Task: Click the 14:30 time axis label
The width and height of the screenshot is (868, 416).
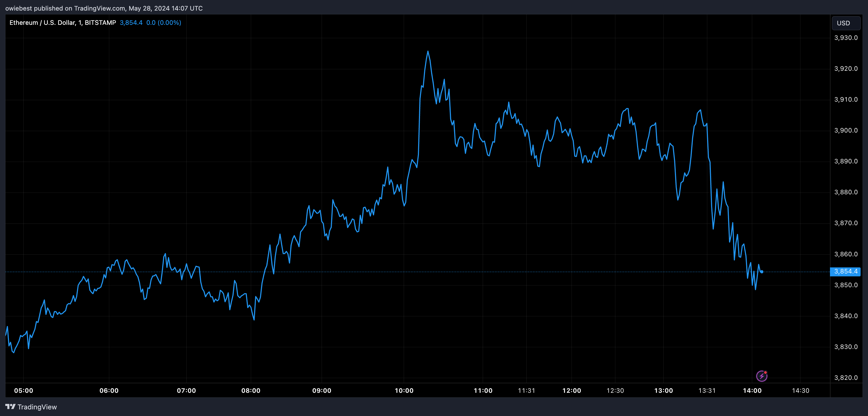Action: coord(801,390)
